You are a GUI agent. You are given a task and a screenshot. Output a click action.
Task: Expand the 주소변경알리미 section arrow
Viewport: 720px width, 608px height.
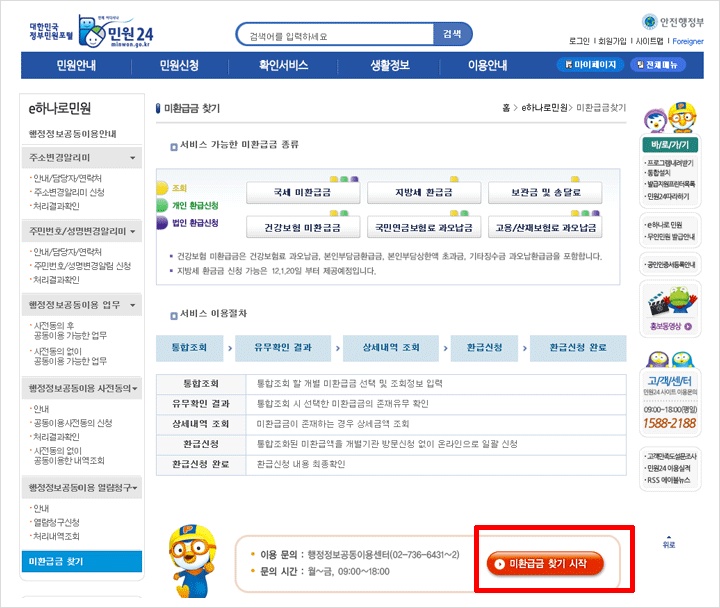click(x=132, y=158)
